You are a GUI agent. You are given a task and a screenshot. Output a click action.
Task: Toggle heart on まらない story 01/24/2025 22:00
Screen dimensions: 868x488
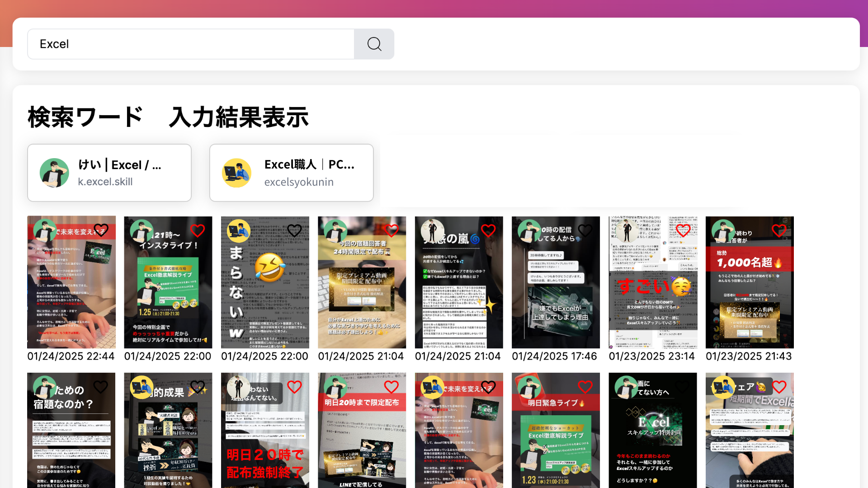(294, 230)
